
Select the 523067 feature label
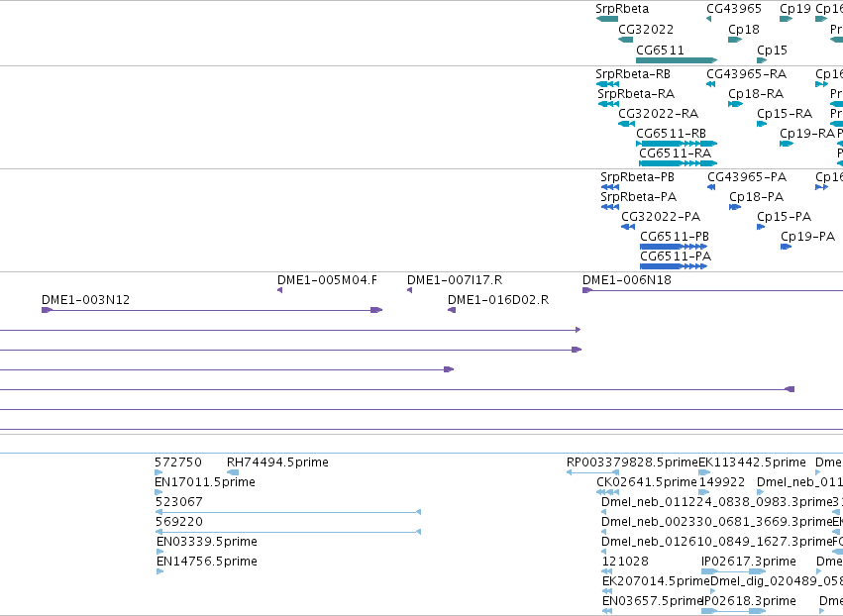tap(179, 502)
